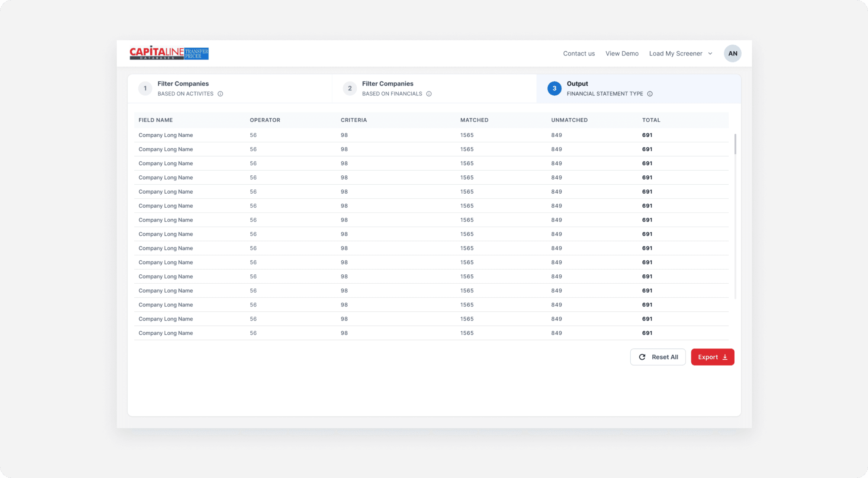Open the AN user avatar
Image resolution: width=868 pixels, height=478 pixels.
coord(732,53)
